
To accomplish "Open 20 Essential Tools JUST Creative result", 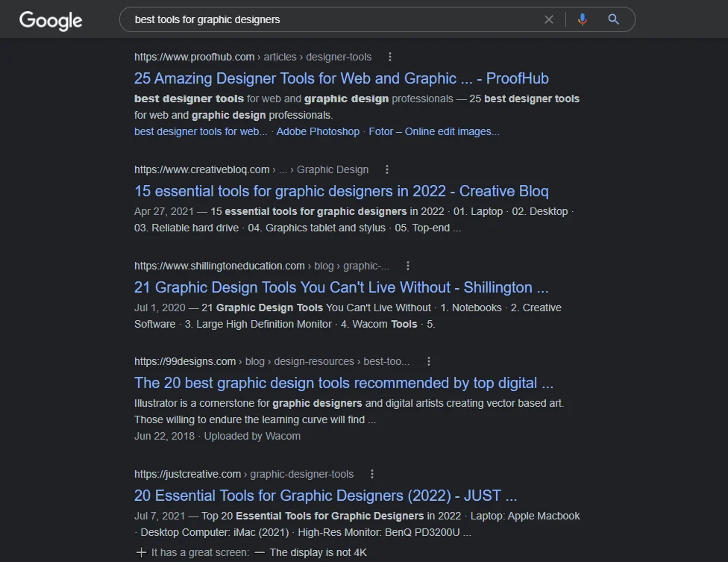I will point(325,496).
